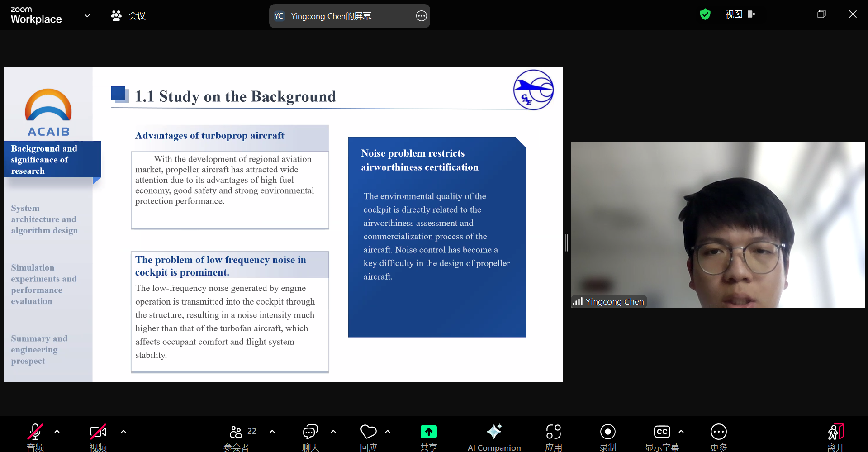Image resolution: width=868 pixels, height=452 pixels.
Task: Expand participants options arrow
Action: coord(272,432)
